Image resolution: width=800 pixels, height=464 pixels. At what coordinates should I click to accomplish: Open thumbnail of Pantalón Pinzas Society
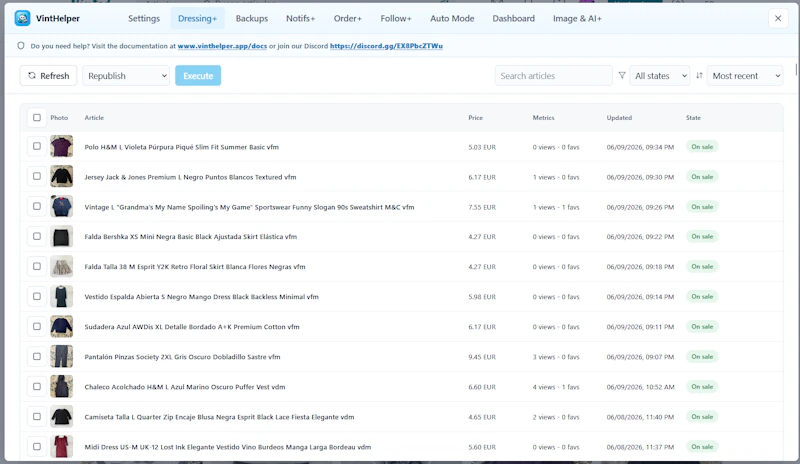[61, 357]
